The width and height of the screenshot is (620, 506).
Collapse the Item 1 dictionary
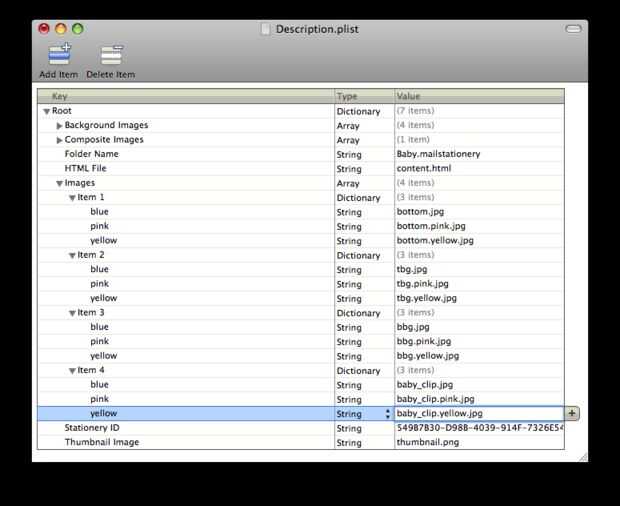72,198
